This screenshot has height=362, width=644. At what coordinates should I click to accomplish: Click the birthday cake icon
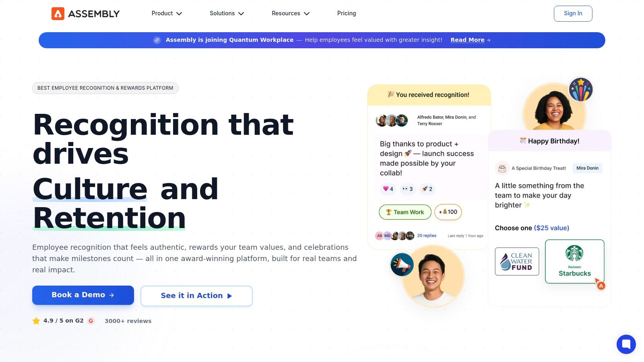tap(502, 168)
